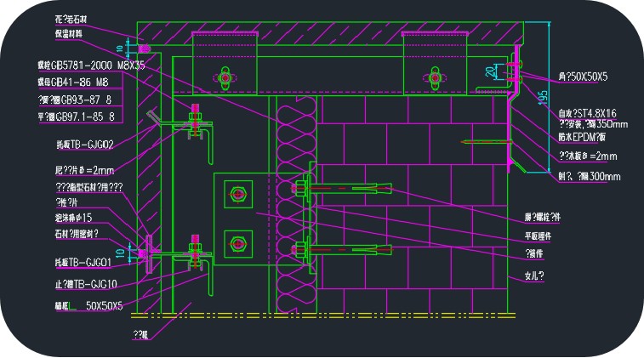This screenshot has width=644, height=358.
Task: Click the TB-GJG02 bracket label
Action: pos(84,145)
